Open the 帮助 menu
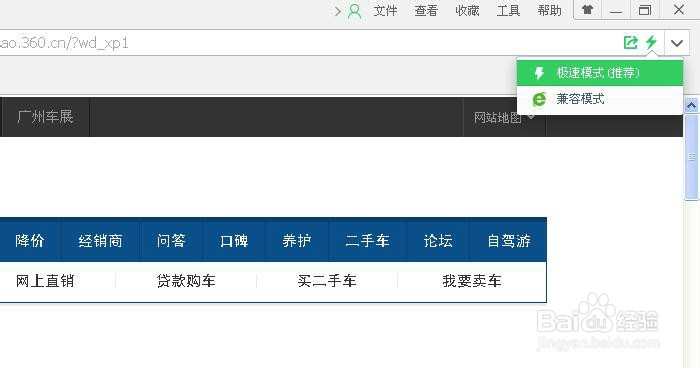This screenshot has width=700, height=368. (550, 11)
